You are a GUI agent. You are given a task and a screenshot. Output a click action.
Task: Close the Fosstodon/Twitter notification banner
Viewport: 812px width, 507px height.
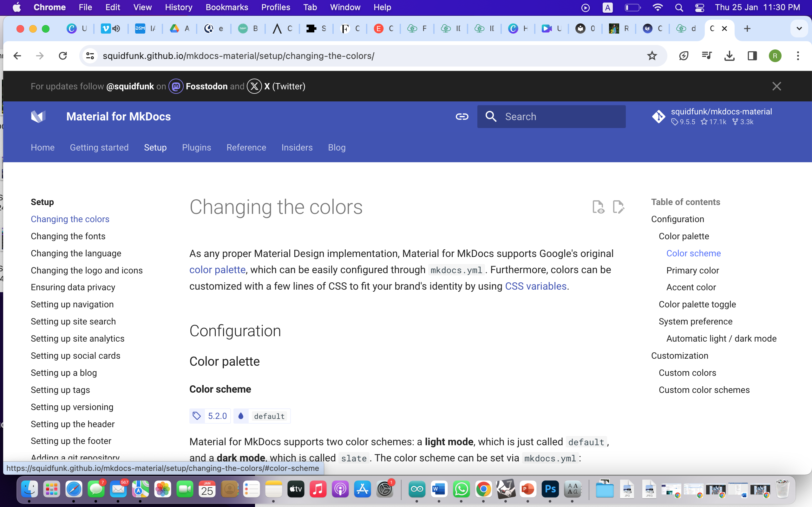tap(777, 86)
